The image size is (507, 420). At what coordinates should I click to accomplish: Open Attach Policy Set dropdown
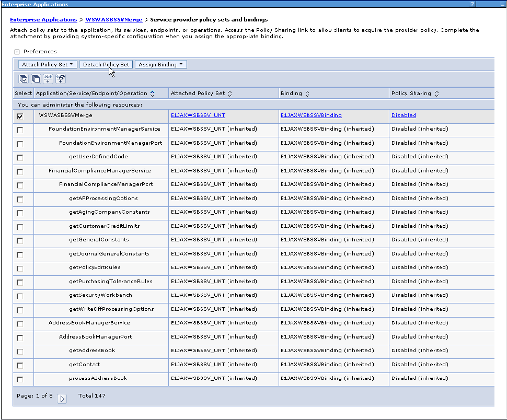(x=47, y=65)
